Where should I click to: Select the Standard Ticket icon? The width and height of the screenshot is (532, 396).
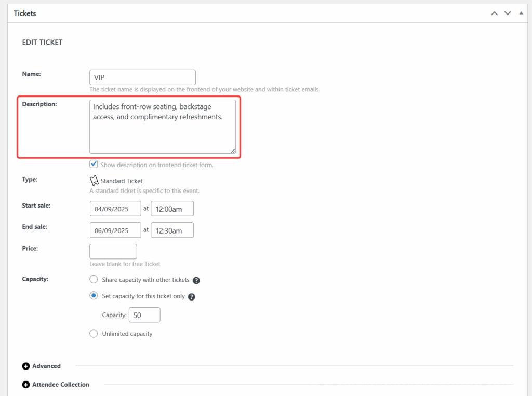(x=94, y=180)
